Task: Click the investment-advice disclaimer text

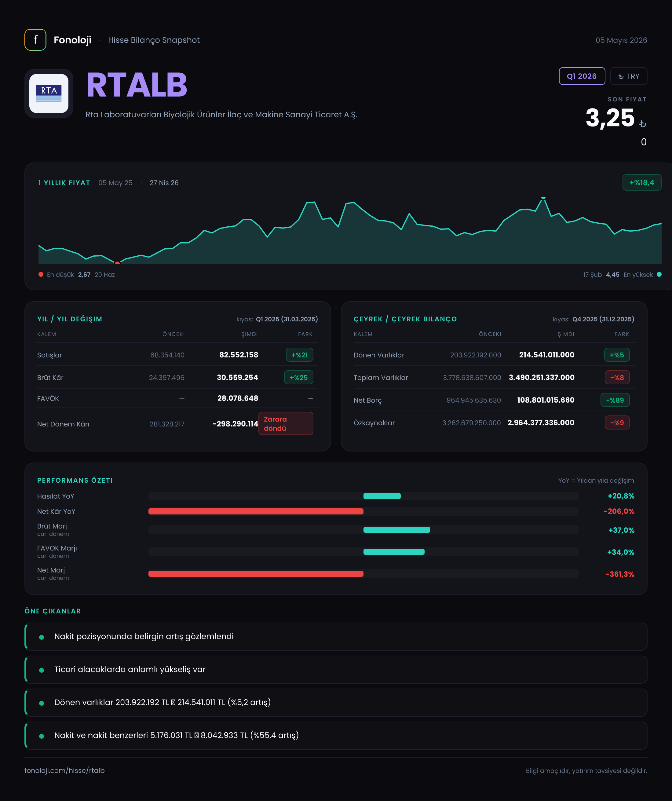Action: coord(586,770)
